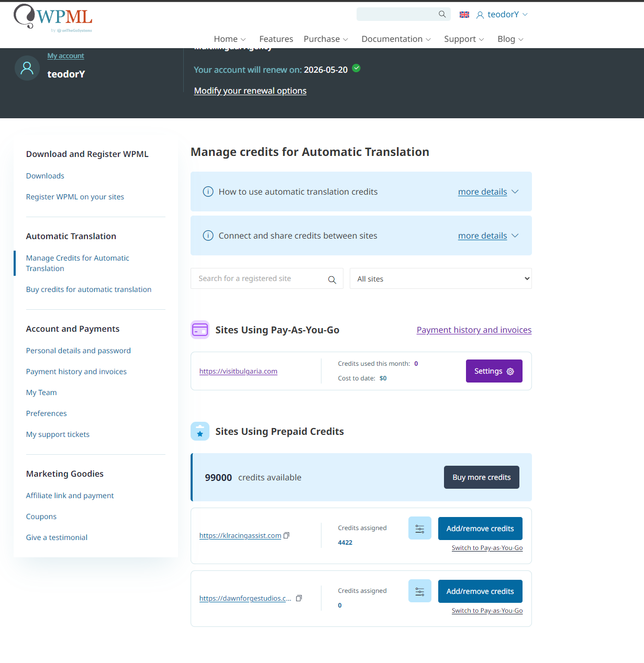644x663 pixels.
Task: Open My support tickets
Action: pos(58,434)
